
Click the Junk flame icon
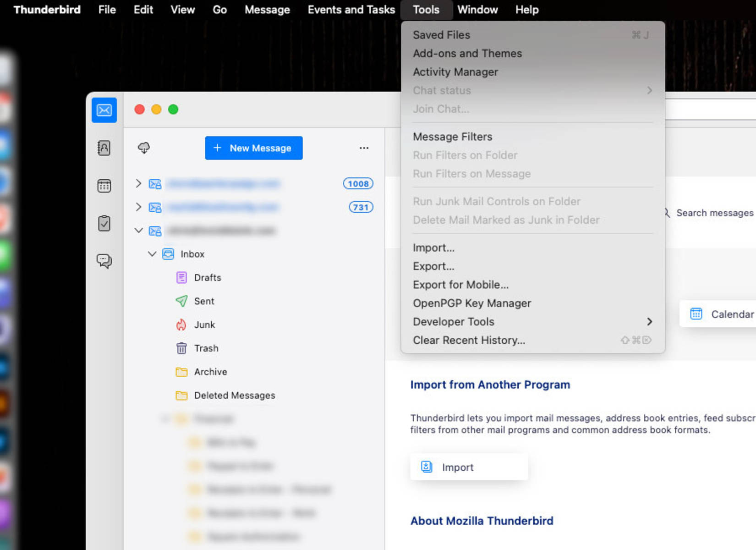pyautogui.click(x=181, y=324)
